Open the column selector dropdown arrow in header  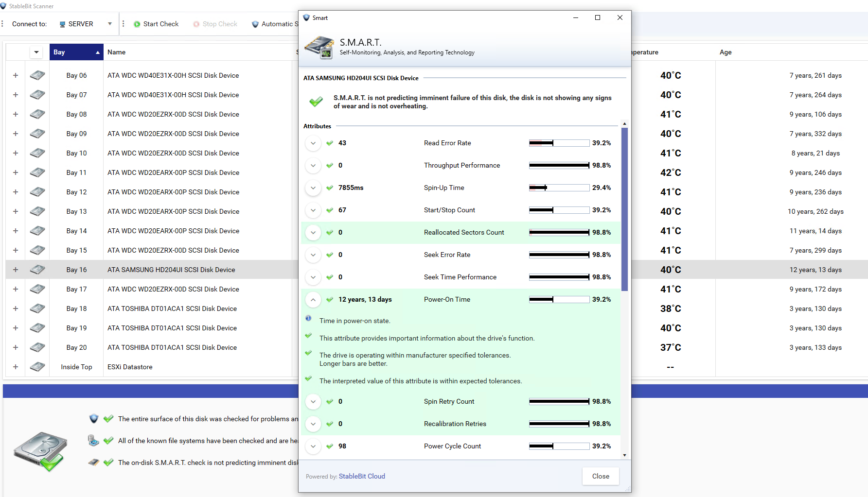tap(36, 52)
